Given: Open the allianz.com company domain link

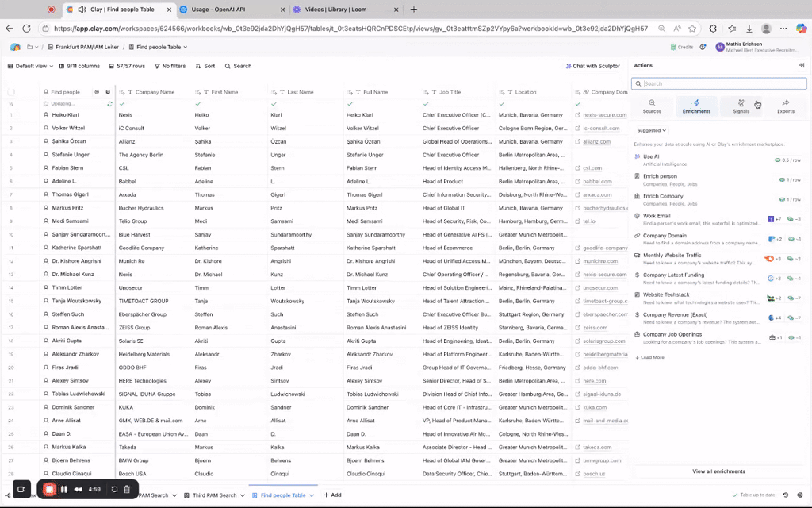Looking at the screenshot, I should click(596, 141).
